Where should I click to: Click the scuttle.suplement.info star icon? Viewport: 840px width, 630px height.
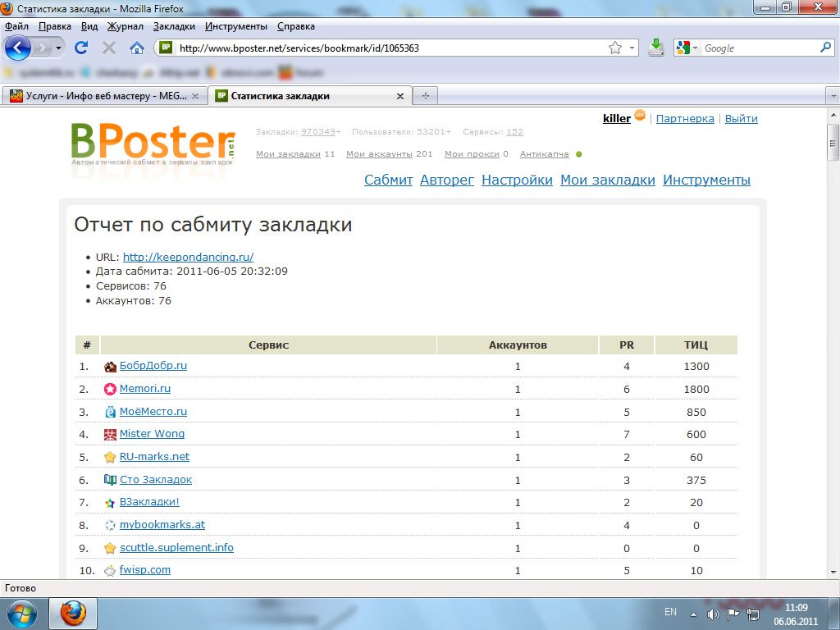coord(110,548)
